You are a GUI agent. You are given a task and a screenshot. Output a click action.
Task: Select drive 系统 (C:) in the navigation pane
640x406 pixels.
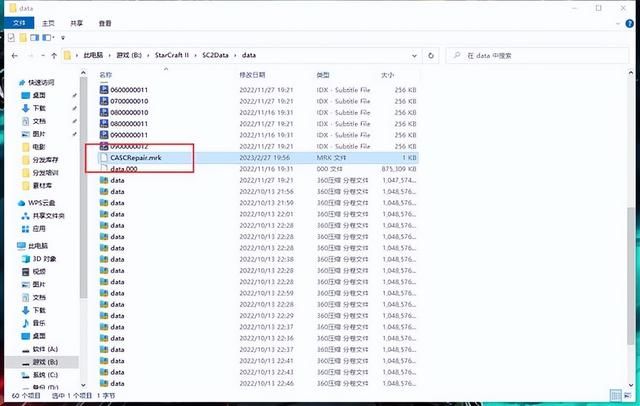click(45, 375)
